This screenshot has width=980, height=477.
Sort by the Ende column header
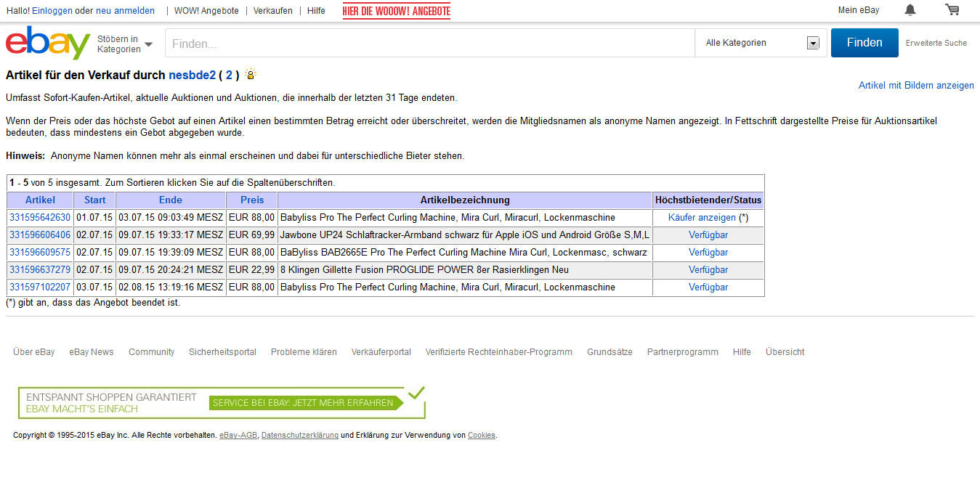(171, 200)
